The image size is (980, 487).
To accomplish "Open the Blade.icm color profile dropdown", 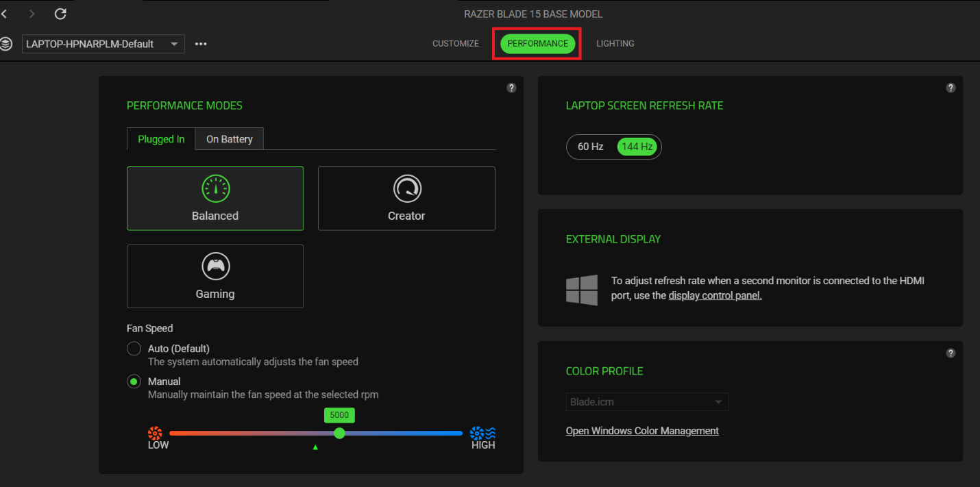I will pos(646,401).
